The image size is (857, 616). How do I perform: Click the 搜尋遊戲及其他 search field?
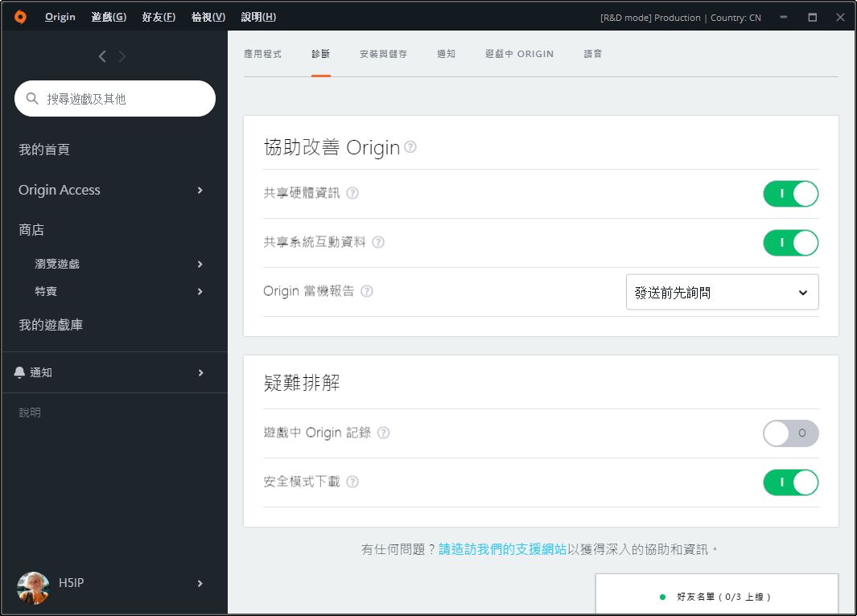[115, 99]
